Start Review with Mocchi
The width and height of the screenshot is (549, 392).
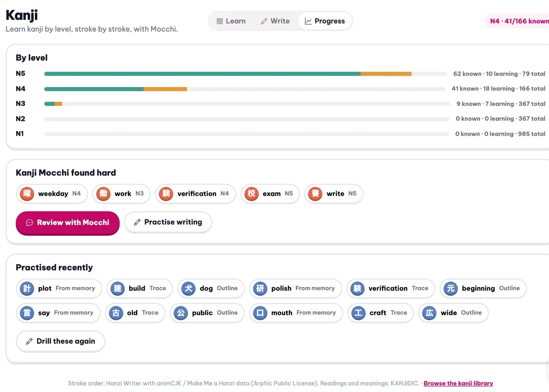tap(67, 223)
